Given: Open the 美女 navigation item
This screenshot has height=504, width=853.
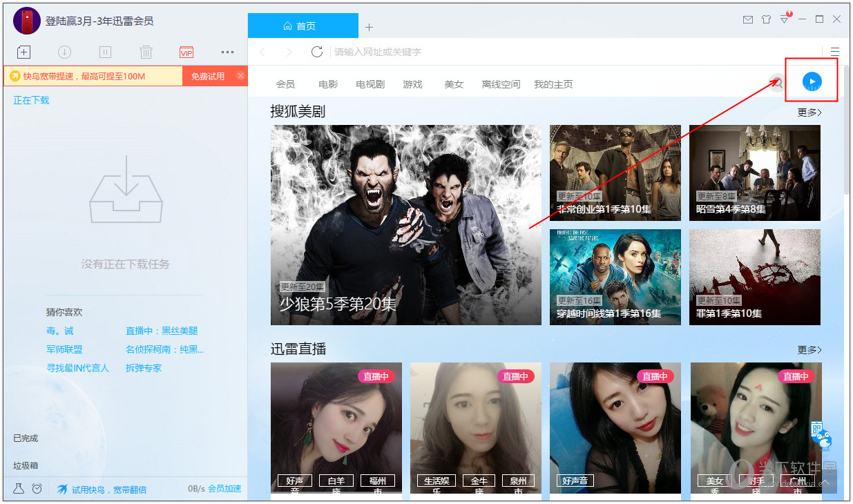Looking at the screenshot, I should coord(454,84).
